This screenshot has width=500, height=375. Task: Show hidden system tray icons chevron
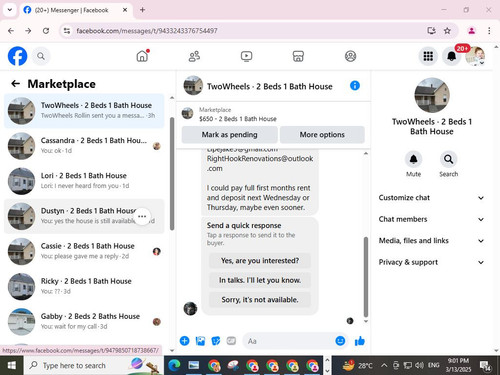(x=384, y=365)
